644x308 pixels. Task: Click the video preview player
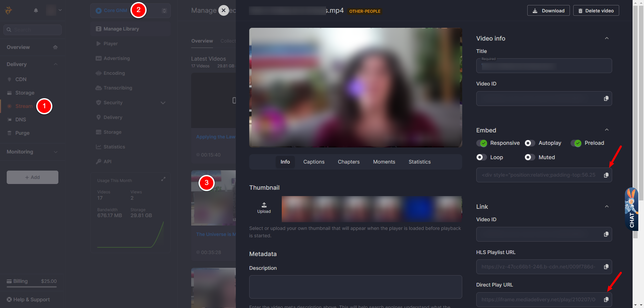[356, 87]
